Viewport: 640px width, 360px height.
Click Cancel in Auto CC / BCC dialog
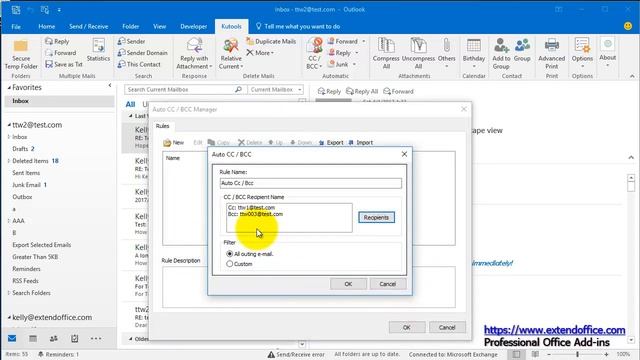(x=387, y=284)
